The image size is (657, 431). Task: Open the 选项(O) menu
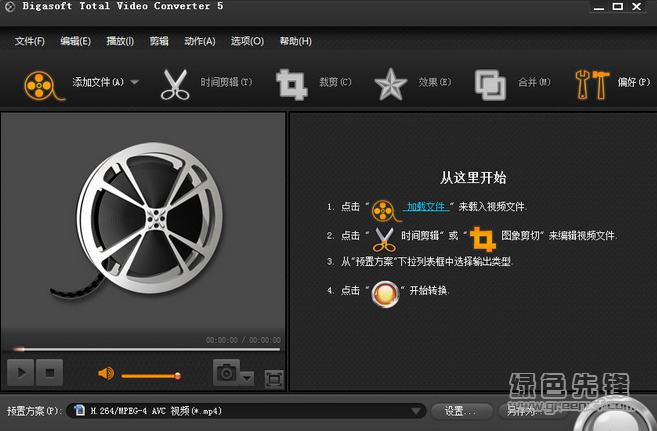coord(247,41)
